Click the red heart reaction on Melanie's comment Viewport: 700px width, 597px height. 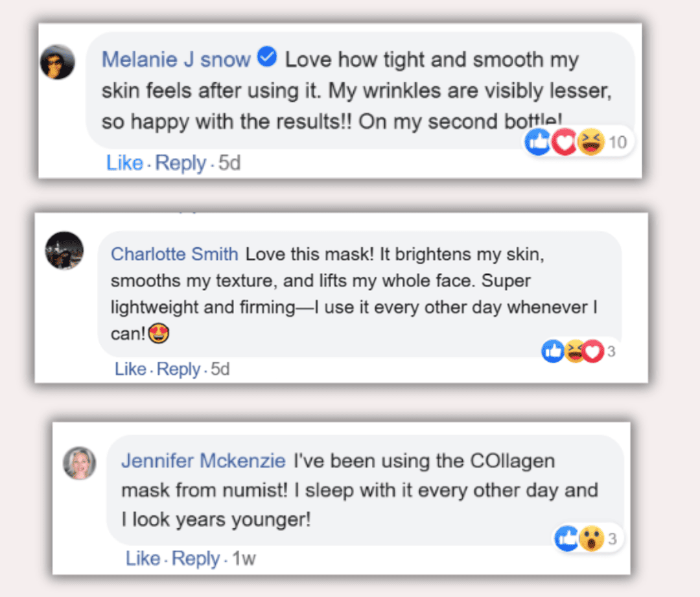tap(565, 142)
